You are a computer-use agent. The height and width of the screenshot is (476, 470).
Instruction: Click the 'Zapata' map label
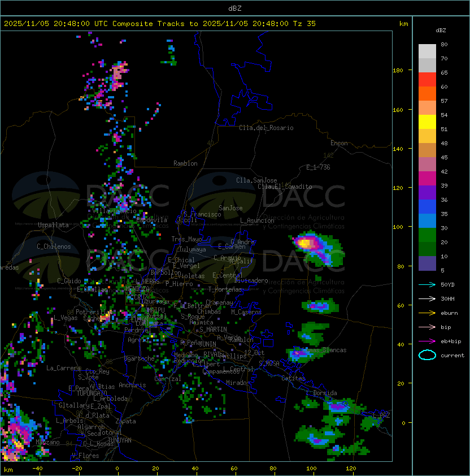click(125, 421)
